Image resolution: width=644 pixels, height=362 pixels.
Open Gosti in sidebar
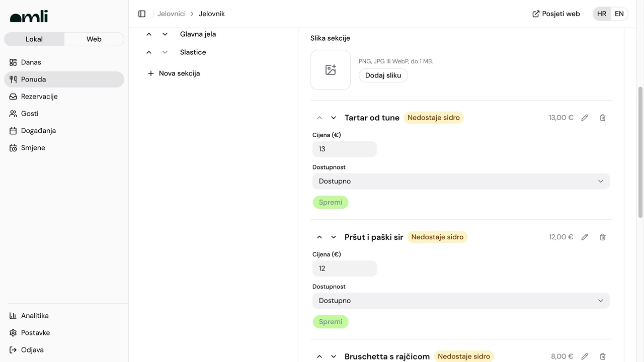point(64,114)
